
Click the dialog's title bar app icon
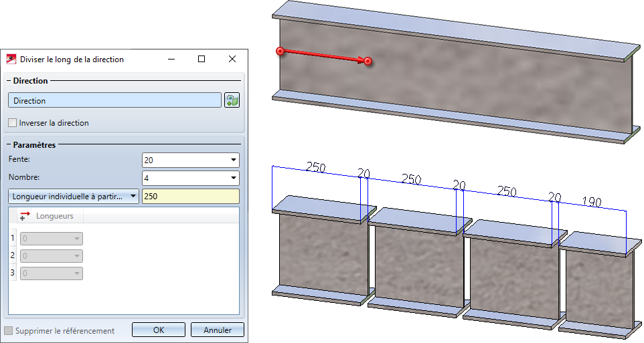11,59
